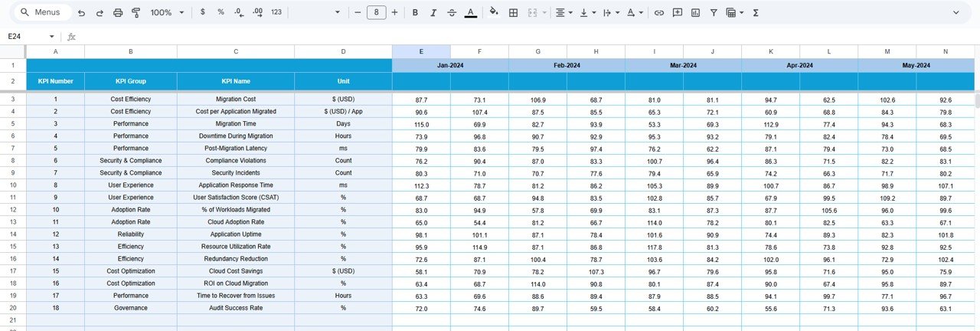Insert a link using the link icon
Image resolution: width=980 pixels, height=331 pixels.
pos(658,13)
